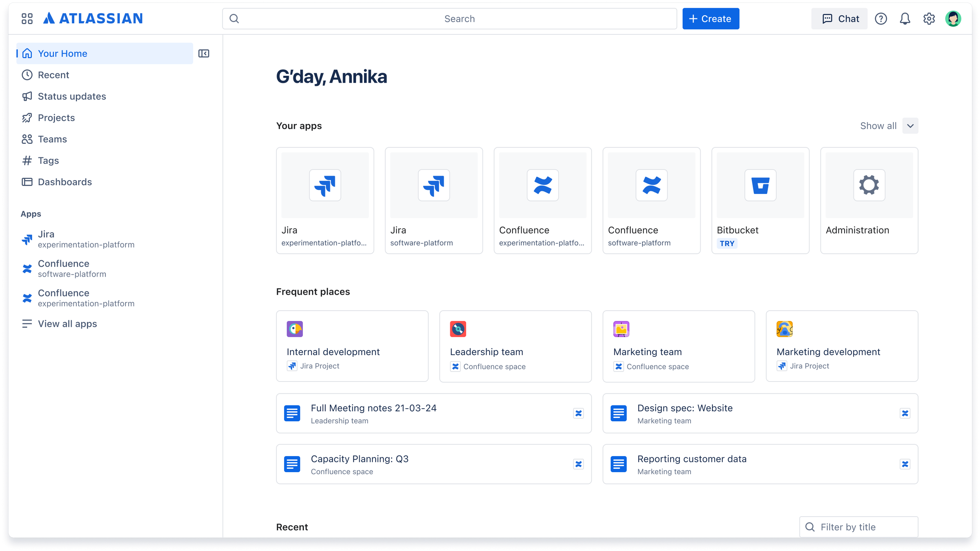
Task: Click the Atlassian logo
Action: tap(93, 18)
